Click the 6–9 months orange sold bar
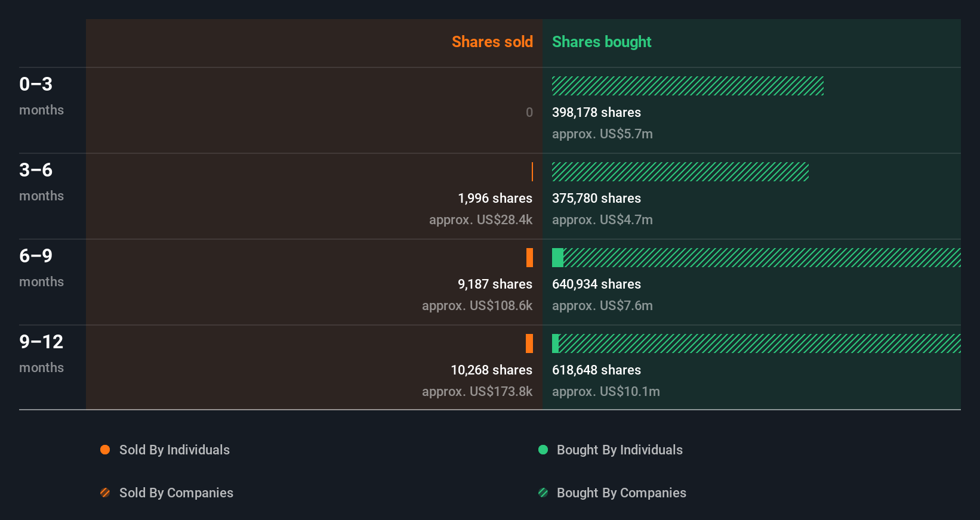Viewport: 980px width, 520px height. [529, 258]
